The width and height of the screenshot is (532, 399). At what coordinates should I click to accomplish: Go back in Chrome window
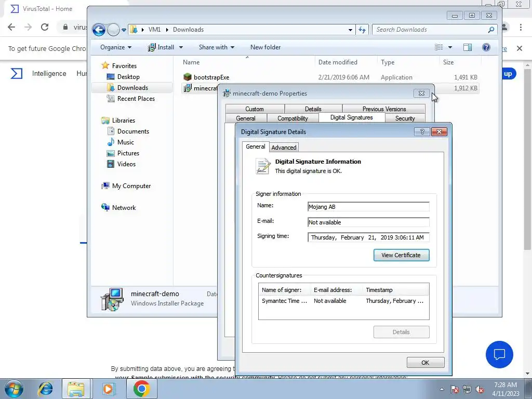coord(11,27)
